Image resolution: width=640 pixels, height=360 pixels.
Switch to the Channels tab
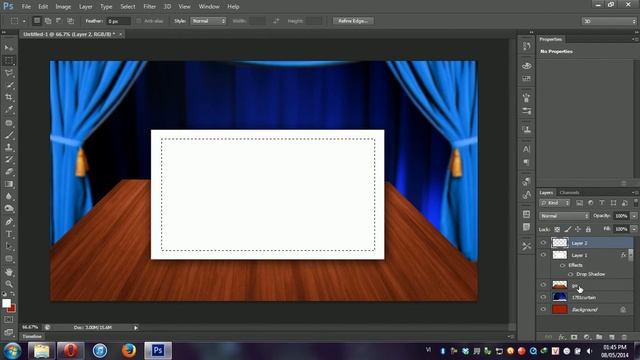pyautogui.click(x=569, y=193)
